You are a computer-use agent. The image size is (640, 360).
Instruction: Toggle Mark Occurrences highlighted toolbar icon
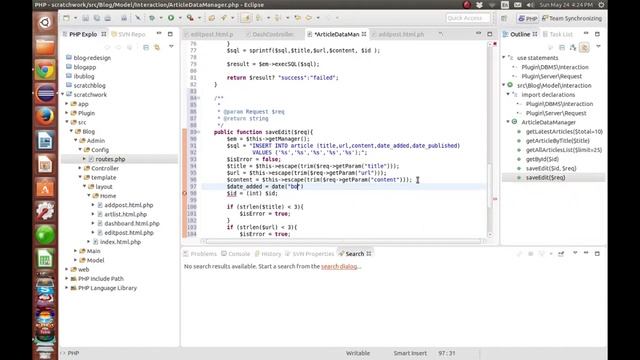click(246, 18)
